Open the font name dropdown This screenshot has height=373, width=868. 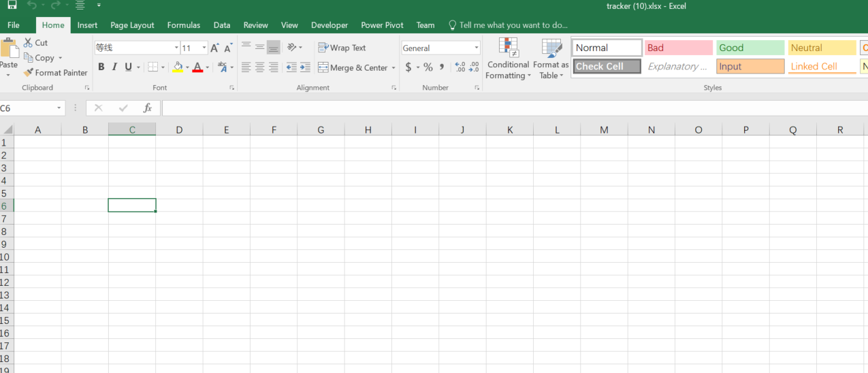point(176,48)
